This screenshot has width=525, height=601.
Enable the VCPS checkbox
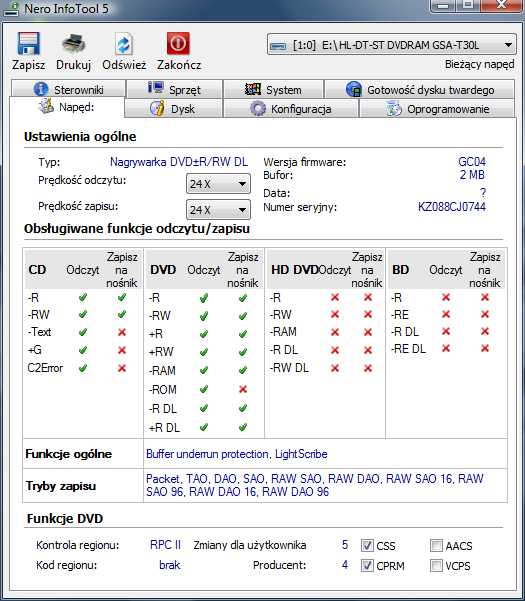click(436, 565)
